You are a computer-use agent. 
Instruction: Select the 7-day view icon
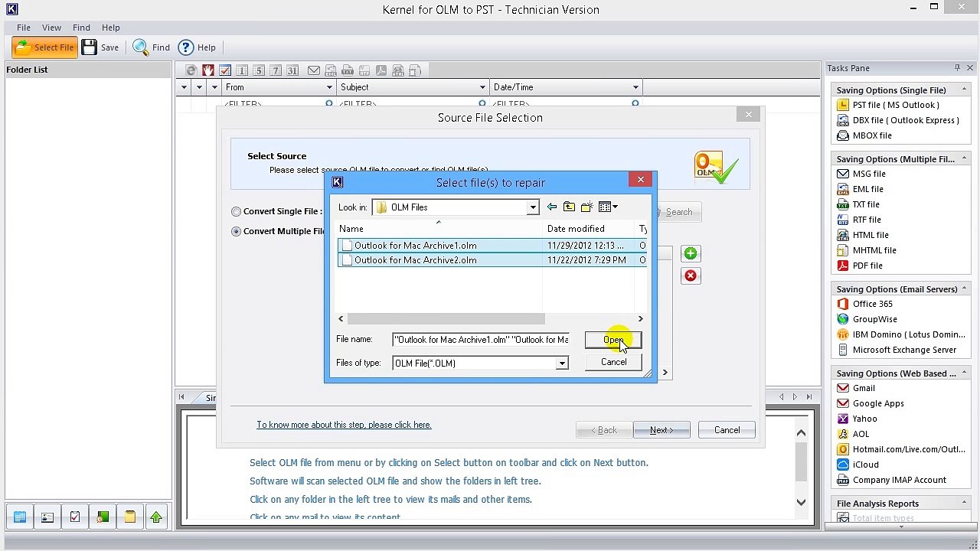[276, 70]
